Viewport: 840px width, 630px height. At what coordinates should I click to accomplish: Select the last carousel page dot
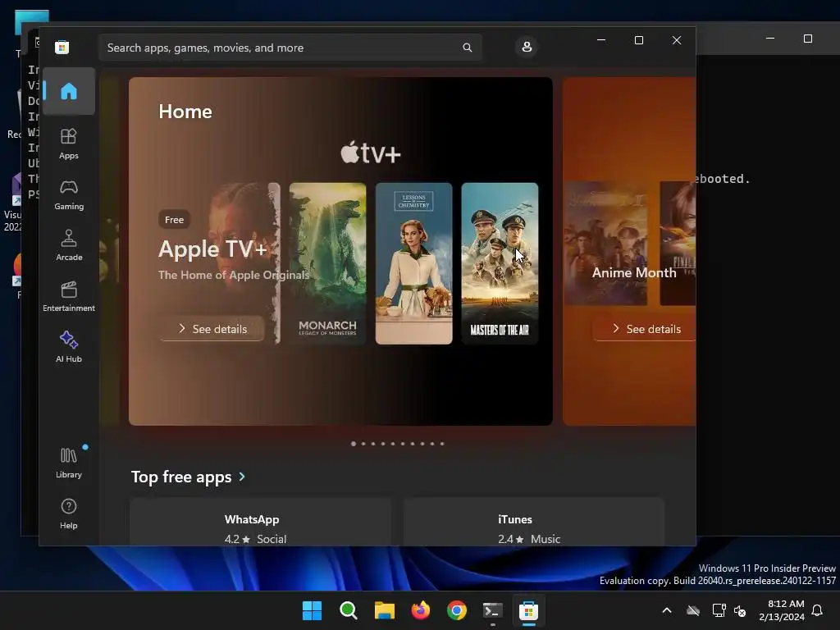[x=442, y=444]
